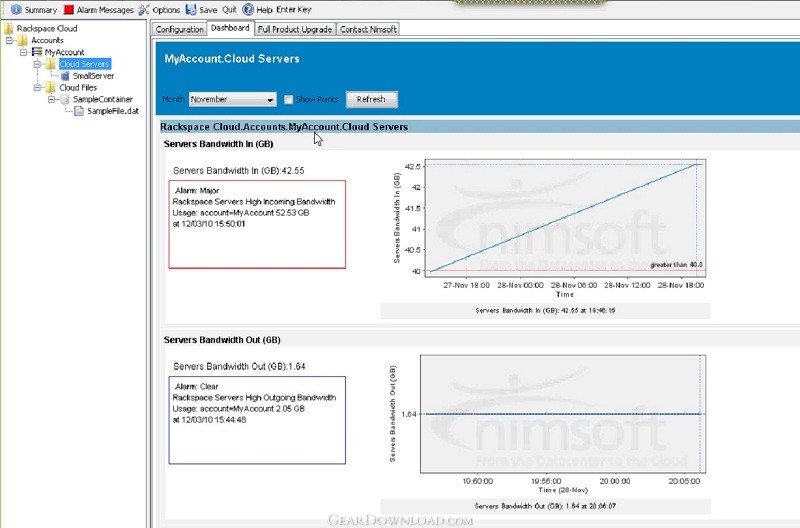Image resolution: width=800 pixels, height=528 pixels.
Task: Open Options tools icon
Action: (x=144, y=9)
